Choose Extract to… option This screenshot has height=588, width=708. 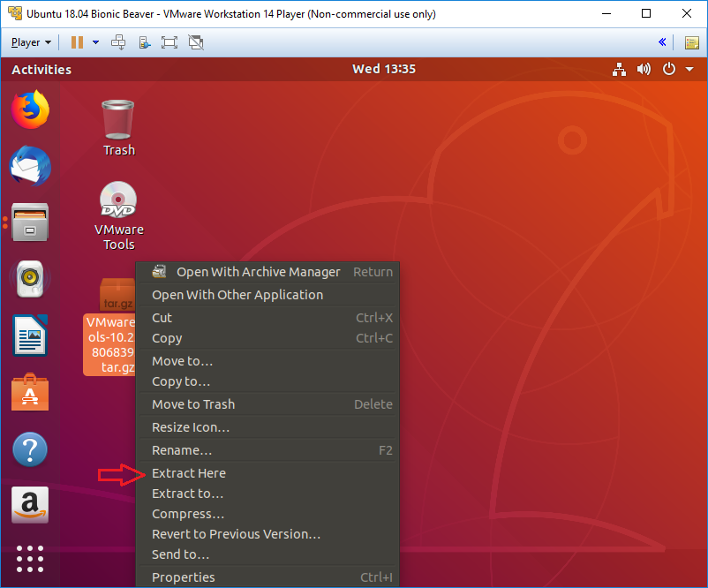click(267, 494)
